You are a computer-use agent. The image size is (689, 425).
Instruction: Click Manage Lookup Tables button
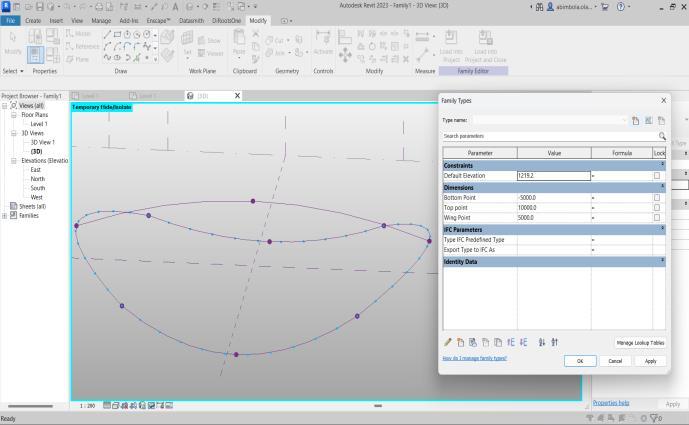[x=640, y=343]
